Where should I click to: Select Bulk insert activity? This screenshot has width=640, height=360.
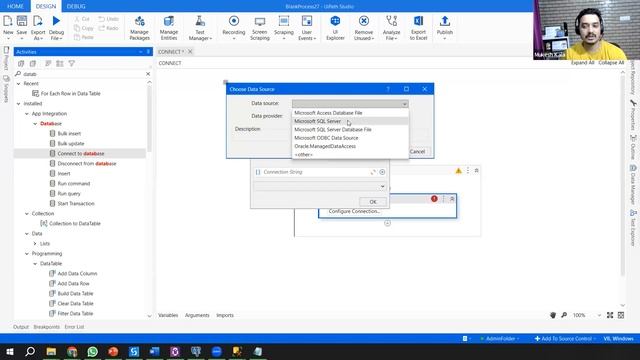[69, 133]
